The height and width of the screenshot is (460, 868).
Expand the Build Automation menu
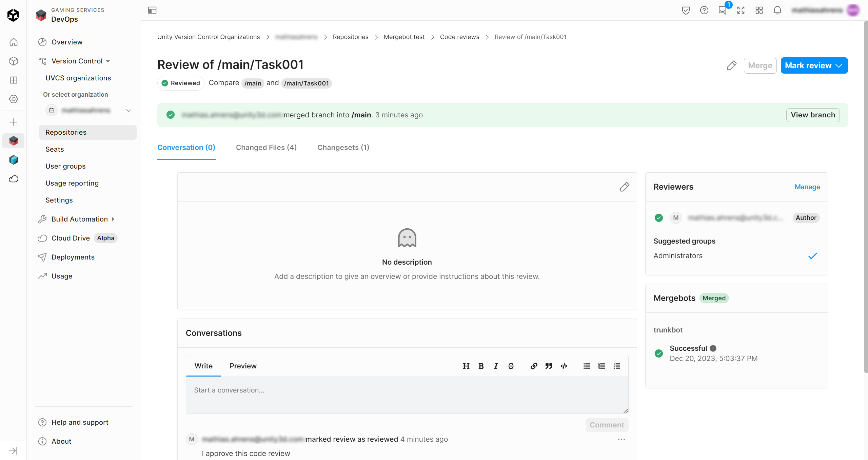(x=79, y=219)
